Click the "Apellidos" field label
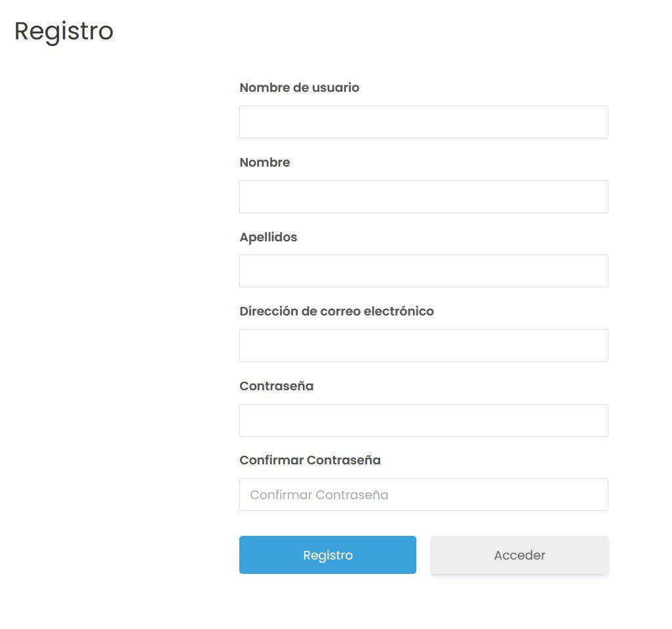 pyautogui.click(x=268, y=237)
